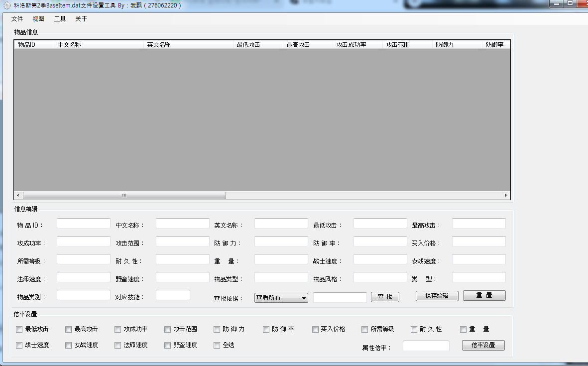Expand the 查看所有 search criteria dropdown

click(x=281, y=298)
